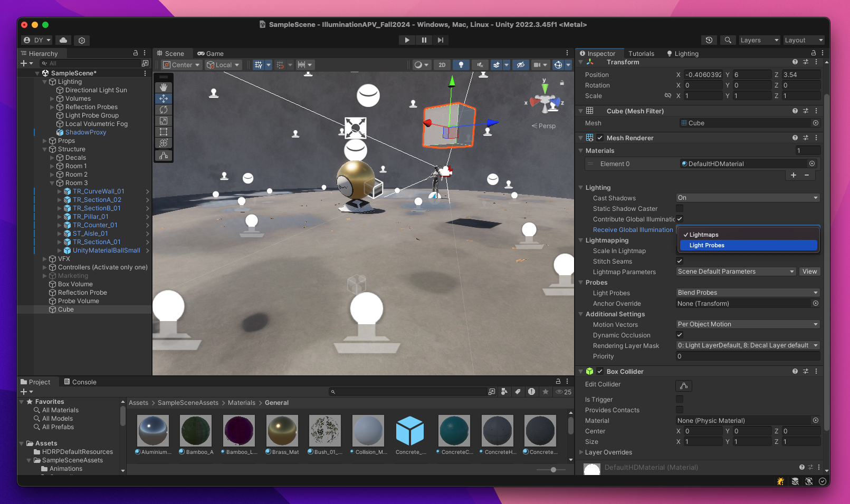Viewport: 850px width, 504px height.
Task: Choose Light Probes in the dropdown menu
Action: coord(748,245)
